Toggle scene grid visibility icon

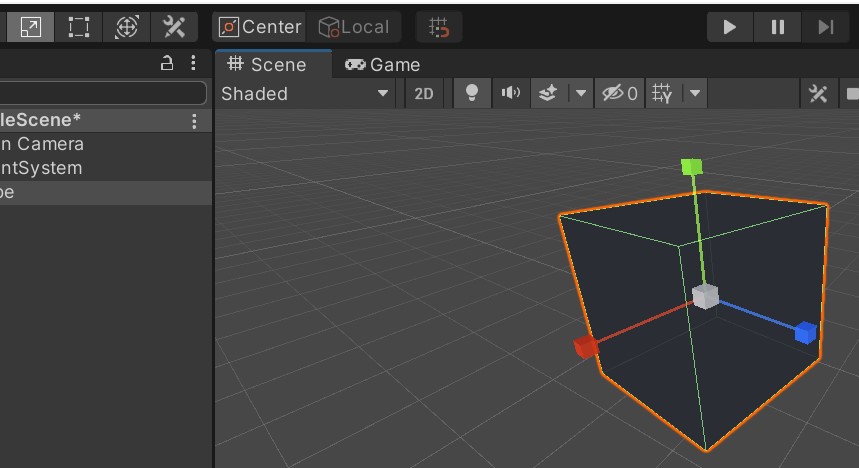662,93
